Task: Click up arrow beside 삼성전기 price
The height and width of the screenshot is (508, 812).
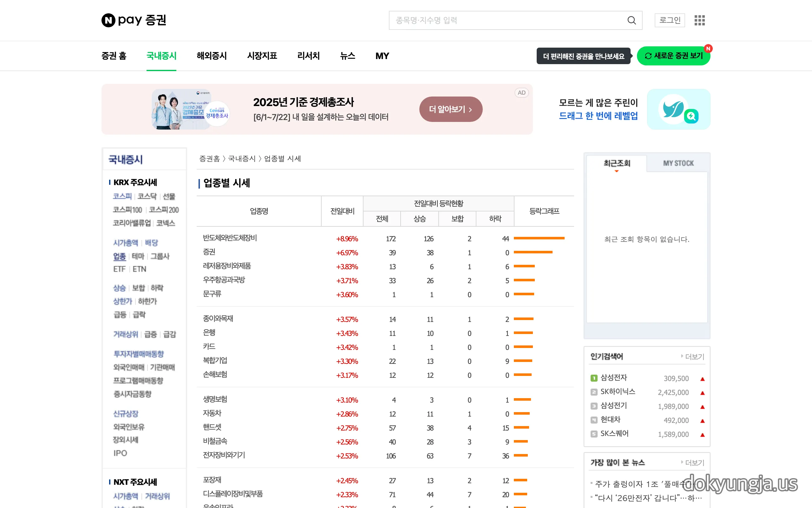Action: pos(702,407)
